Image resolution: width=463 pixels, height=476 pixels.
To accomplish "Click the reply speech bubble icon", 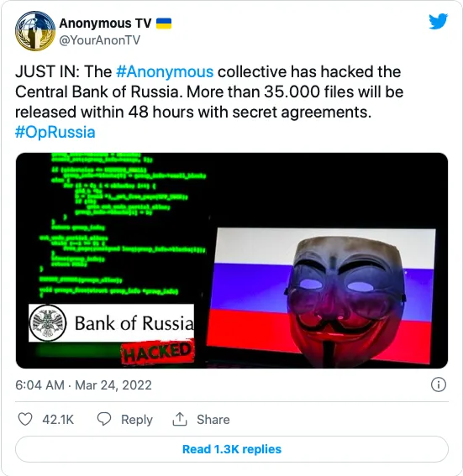I will pos(104,419).
